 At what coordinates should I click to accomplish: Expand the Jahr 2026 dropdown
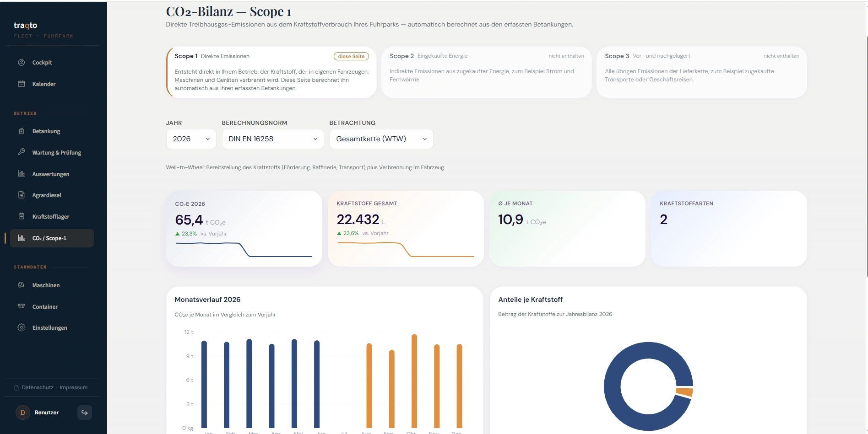[191, 139]
